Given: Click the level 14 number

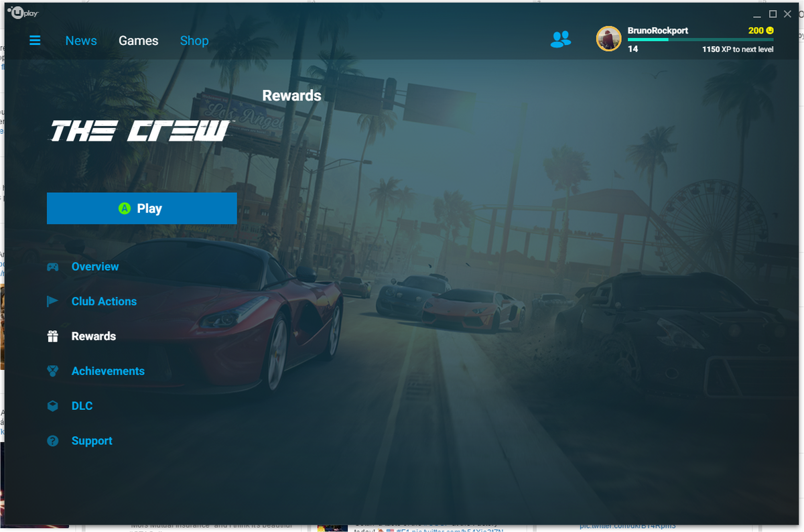Looking at the screenshot, I should 632,50.
